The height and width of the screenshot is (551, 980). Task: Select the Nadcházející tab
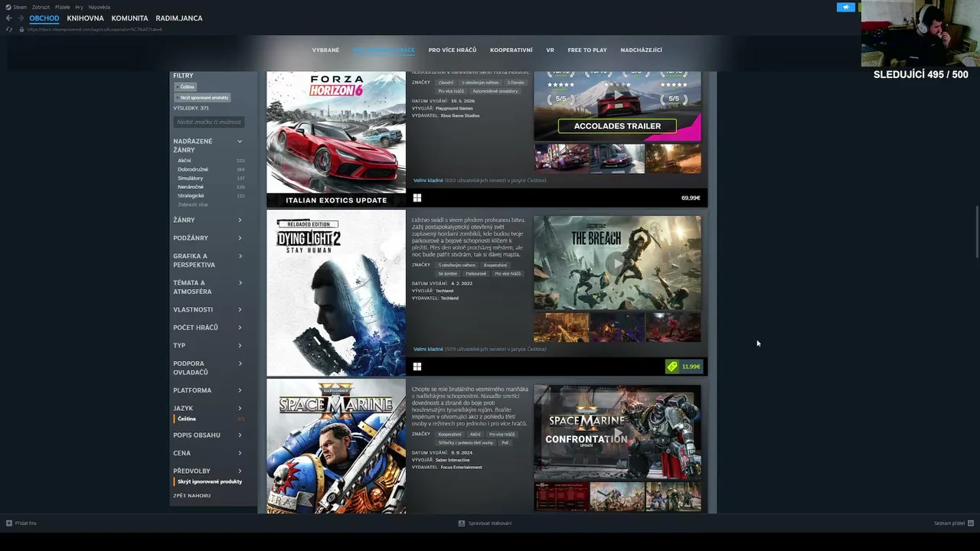tap(642, 51)
